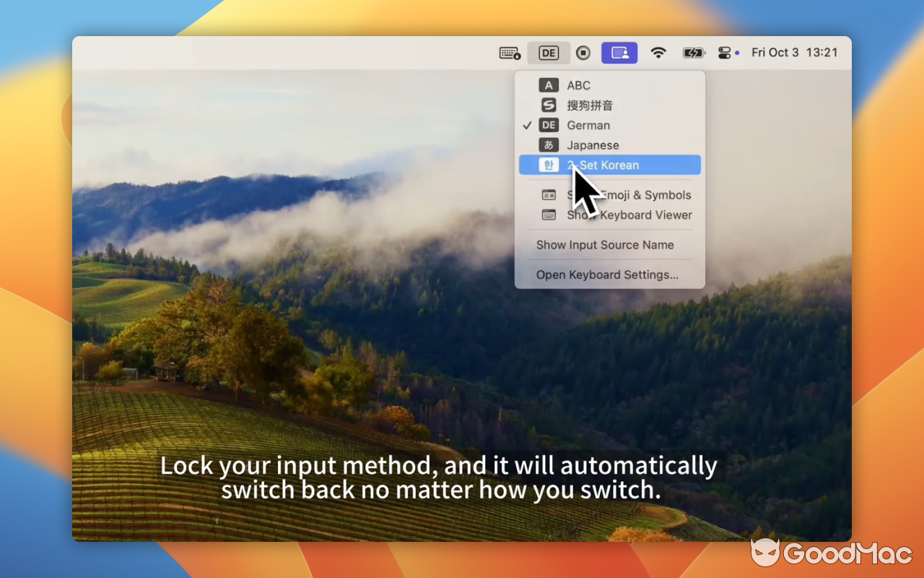Screen dimensions: 924x578
Task: Click the Japanese あ input icon
Action: tap(549, 144)
